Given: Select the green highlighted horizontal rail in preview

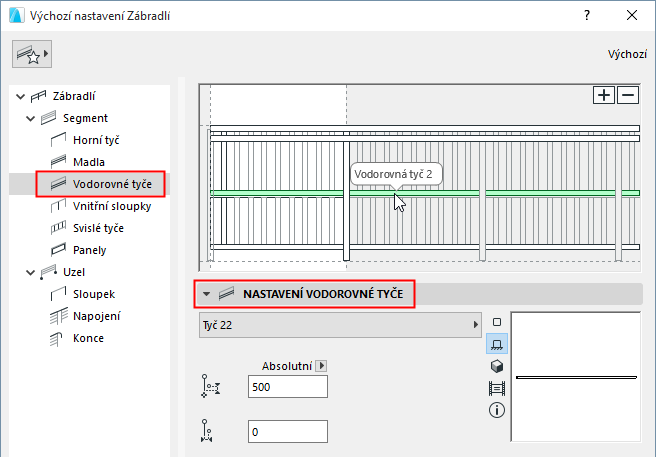Looking at the screenshot, I should (x=425, y=193).
